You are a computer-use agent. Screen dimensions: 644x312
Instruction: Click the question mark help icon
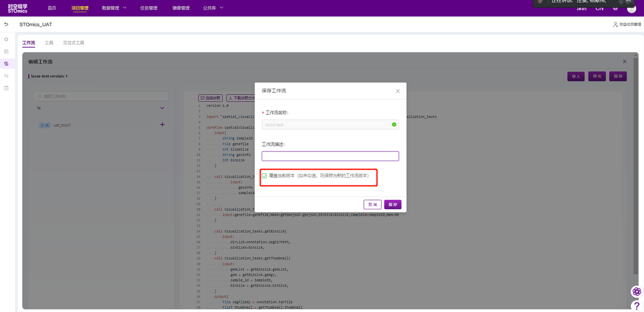(637, 305)
